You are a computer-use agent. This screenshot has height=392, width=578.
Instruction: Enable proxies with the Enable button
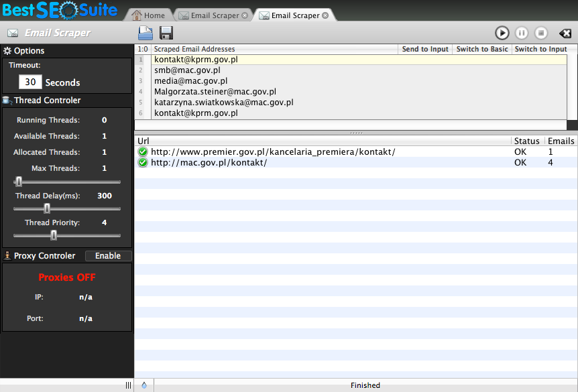click(108, 256)
